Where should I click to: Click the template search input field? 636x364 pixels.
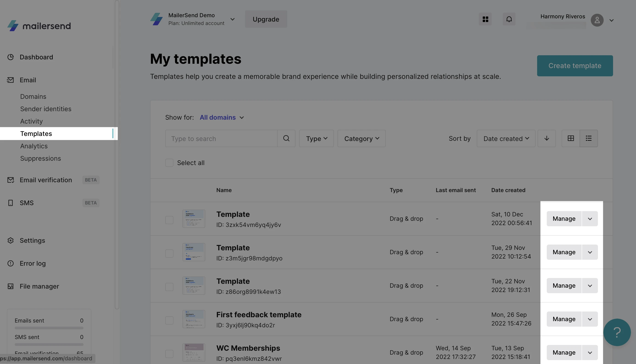point(221,138)
